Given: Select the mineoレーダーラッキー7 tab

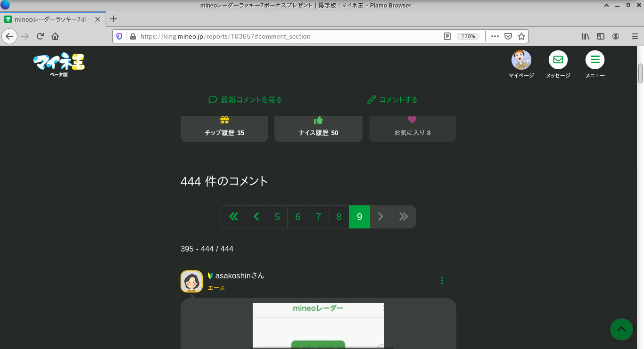Looking at the screenshot, I should tap(53, 20).
